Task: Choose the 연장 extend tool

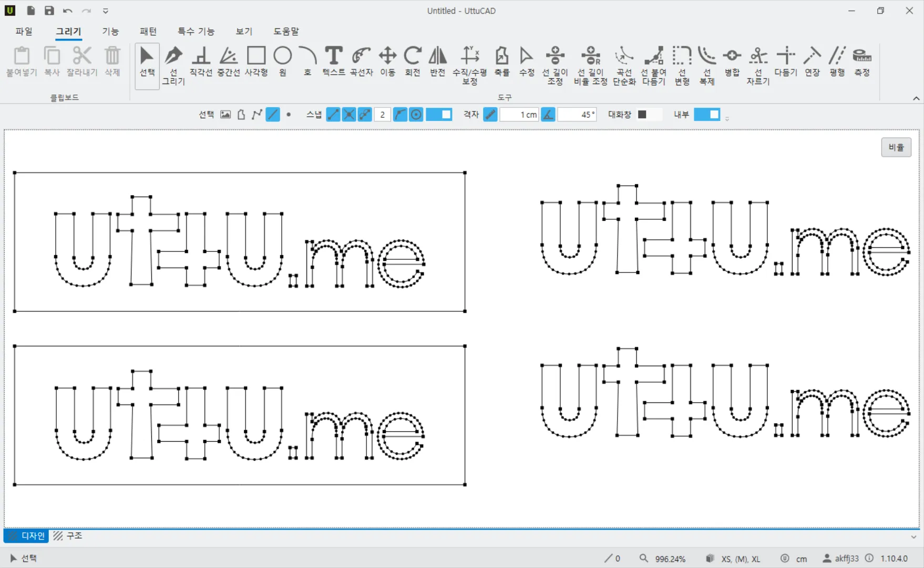Action: click(812, 62)
